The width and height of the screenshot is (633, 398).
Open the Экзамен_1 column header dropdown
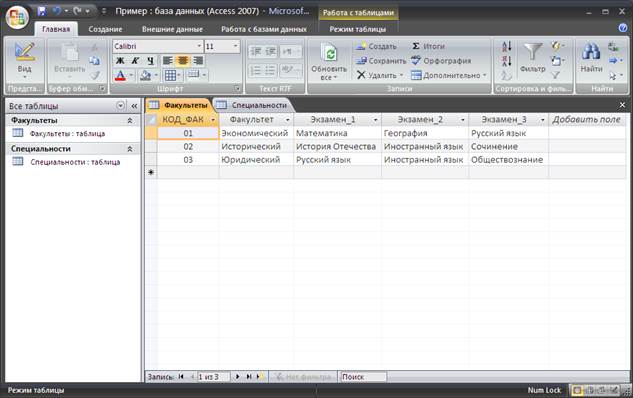point(375,120)
